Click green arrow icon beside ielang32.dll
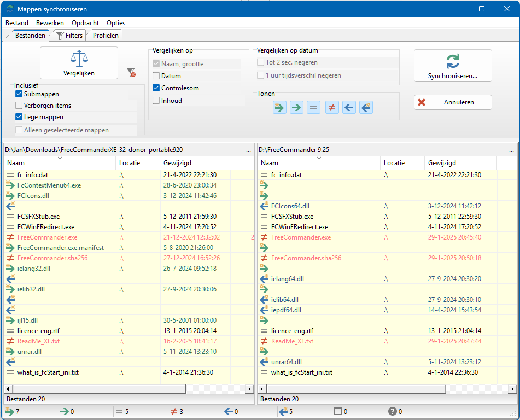Viewport: 520px width, 420px height. click(10, 269)
